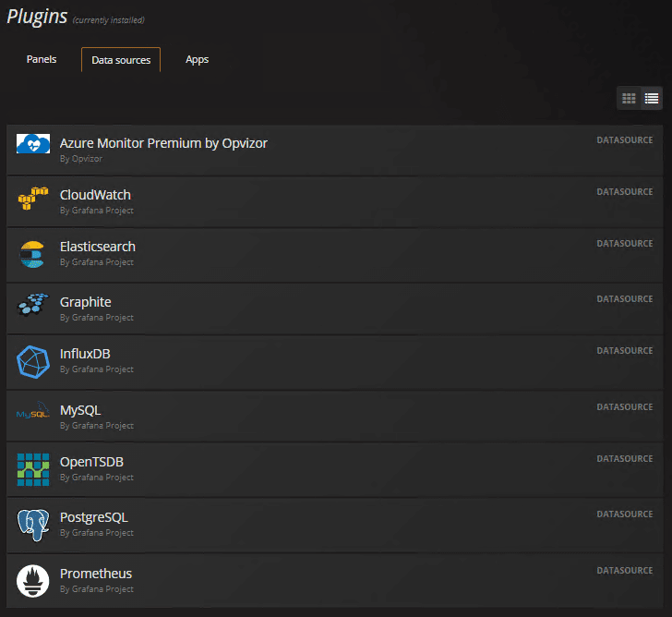Click the Graphite hexagon logo icon
Screen dimensions: 672x617
(x=33, y=305)
